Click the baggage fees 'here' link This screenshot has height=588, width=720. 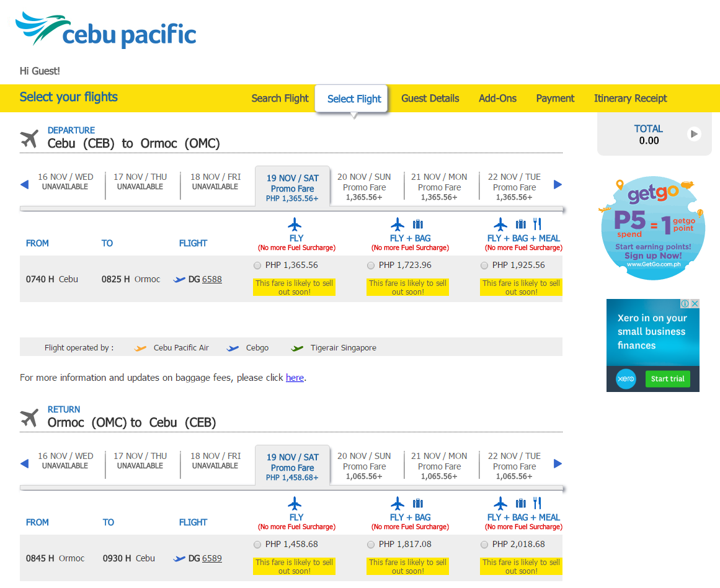pyautogui.click(x=295, y=378)
